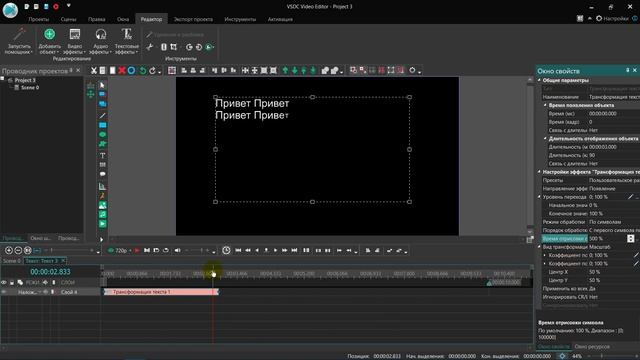Select the Text 'T' tool
Screen dimensions: 640x360
click(102, 155)
